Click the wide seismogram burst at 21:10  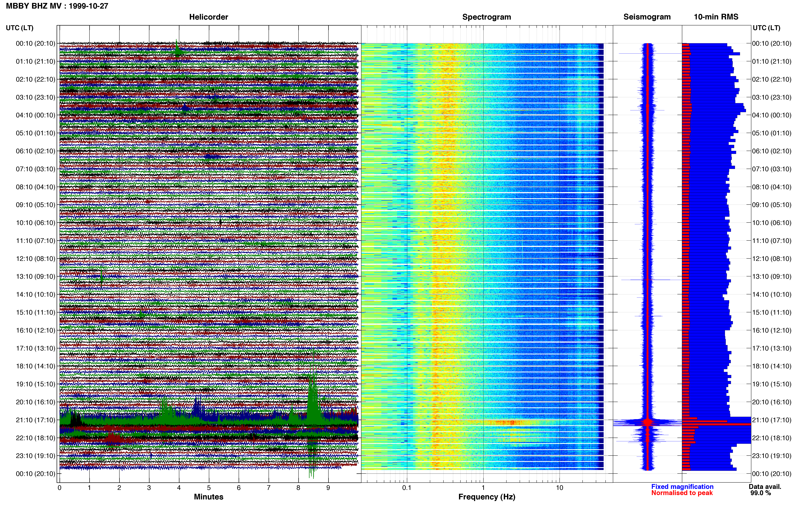pyautogui.click(x=647, y=422)
